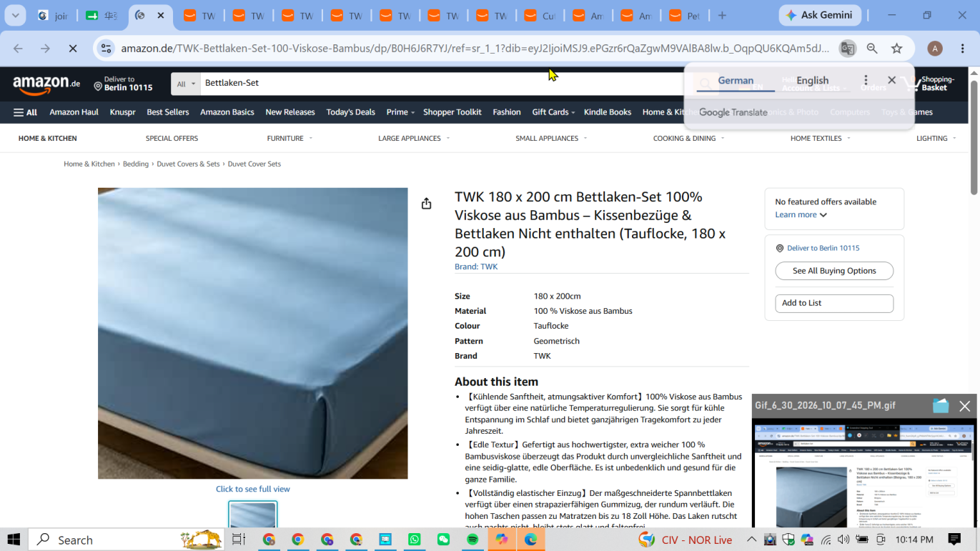Close the GIF preview notification
980x551 pixels.
(965, 406)
